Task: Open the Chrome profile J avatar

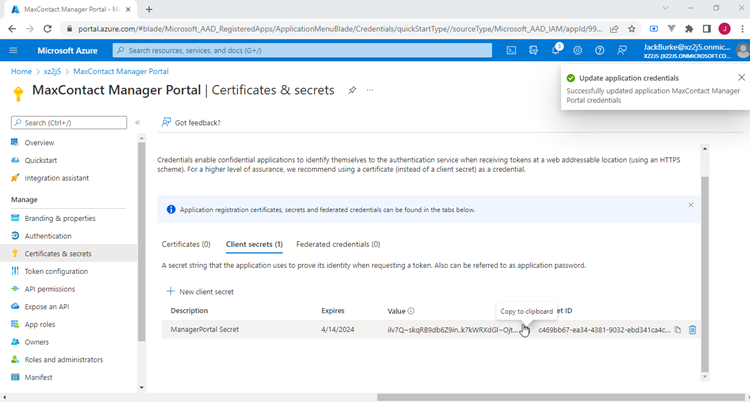Action: [x=724, y=29]
